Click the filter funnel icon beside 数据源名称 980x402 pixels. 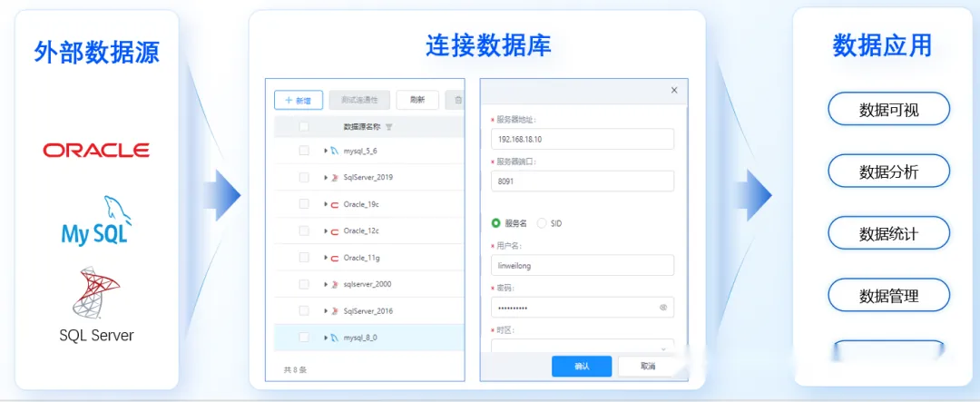(x=388, y=127)
